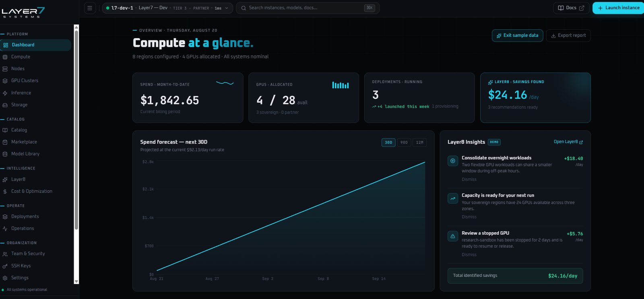The width and height of the screenshot is (644, 299).
Task: Click the Marketplace bag icon
Action: 5,142
